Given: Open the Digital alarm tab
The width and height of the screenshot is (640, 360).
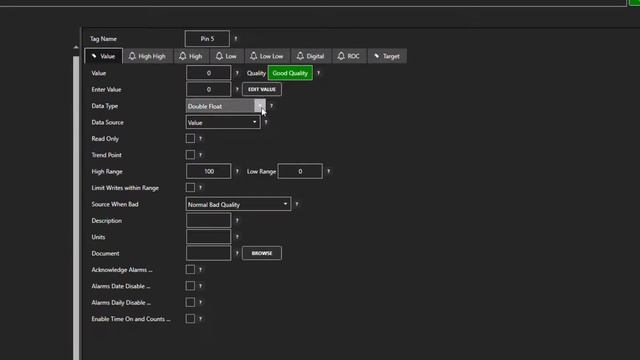Looking at the screenshot, I should point(311,56).
